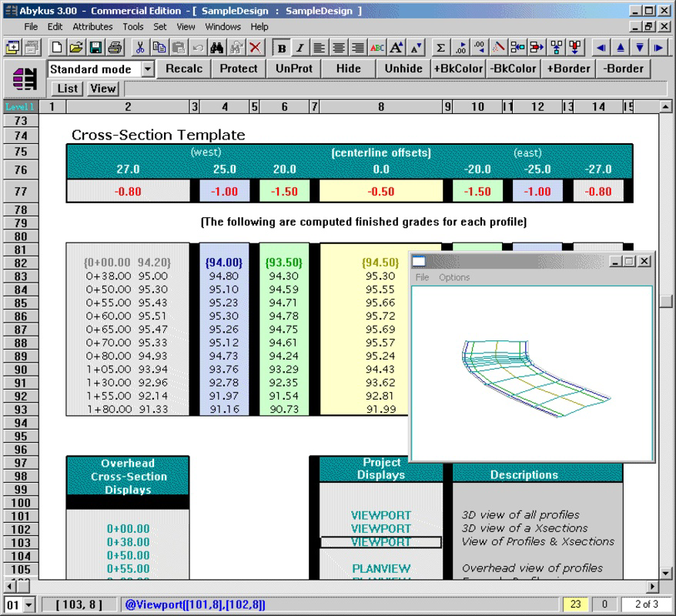Find using the binoculars icon
This screenshot has height=616, width=676.
[217, 48]
